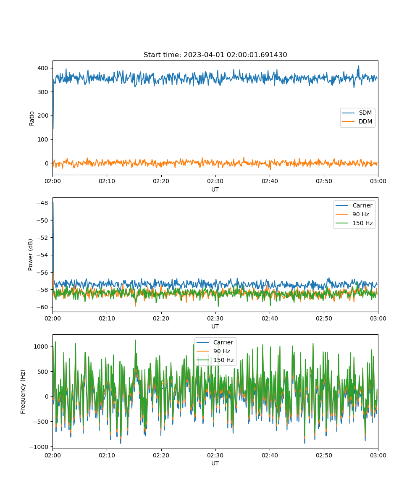Click '90 Hz' in the Frequency plot legend
The height and width of the screenshot is (504, 420).
pyautogui.click(x=221, y=351)
